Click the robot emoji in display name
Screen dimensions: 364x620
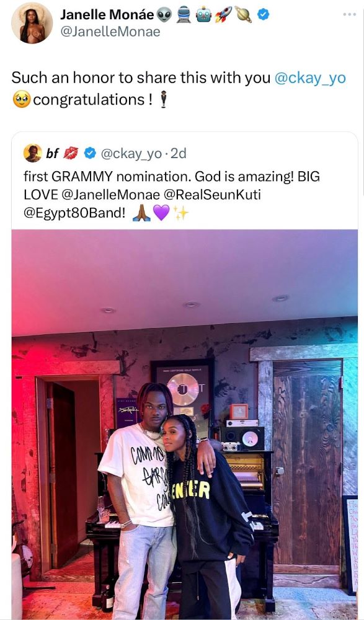(x=203, y=15)
